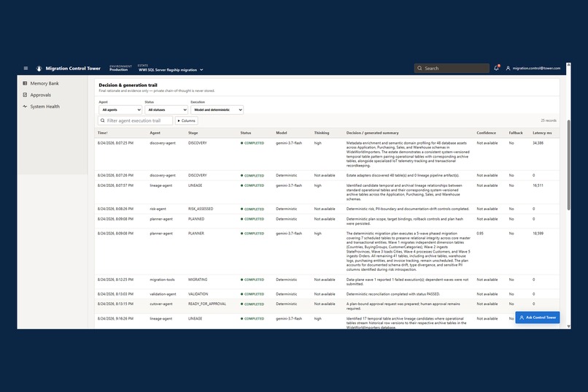The width and height of the screenshot is (588, 392).
Task: Click the PLANNER stage cell
Action: [x=196, y=234]
